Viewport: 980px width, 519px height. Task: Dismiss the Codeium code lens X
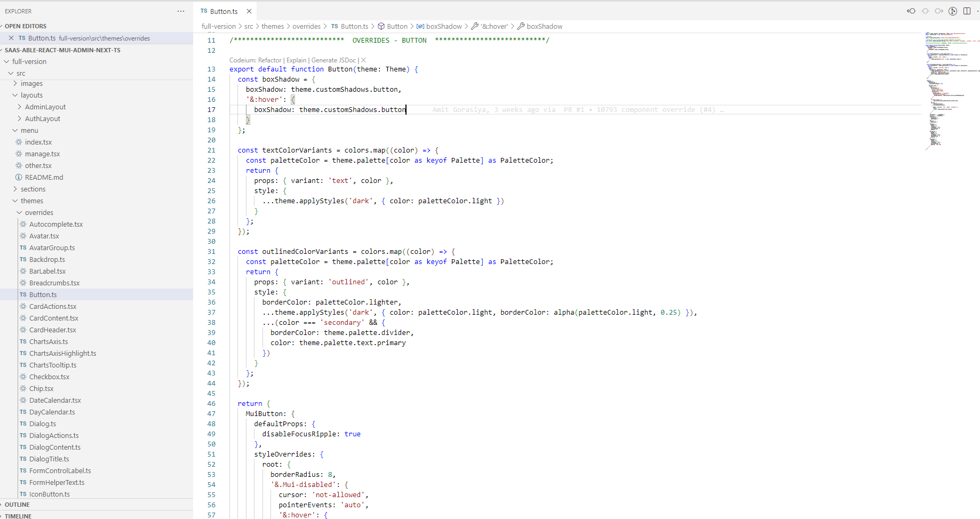click(x=363, y=60)
